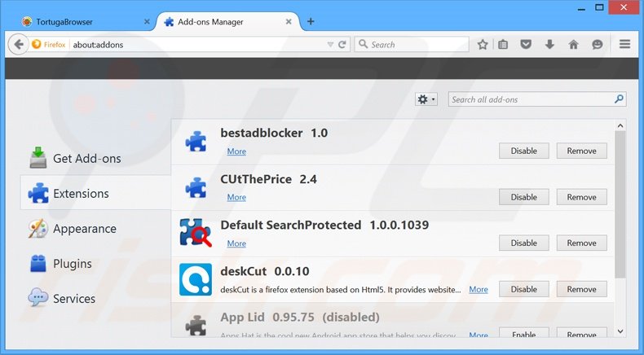Click inside the browser Search box

pyautogui.click(x=412, y=44)
